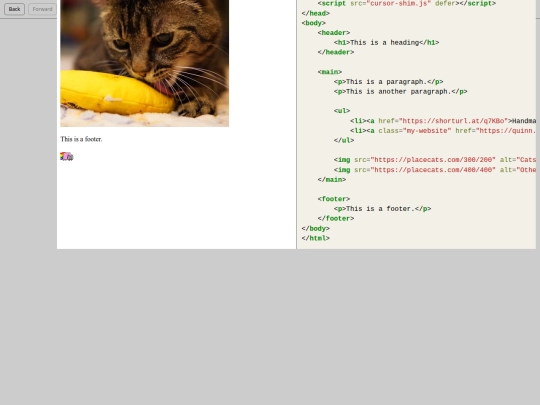Viewport: 540px width, 405px height.
Task: Click the closing </ul> tag line
Action: pos(344,141)
